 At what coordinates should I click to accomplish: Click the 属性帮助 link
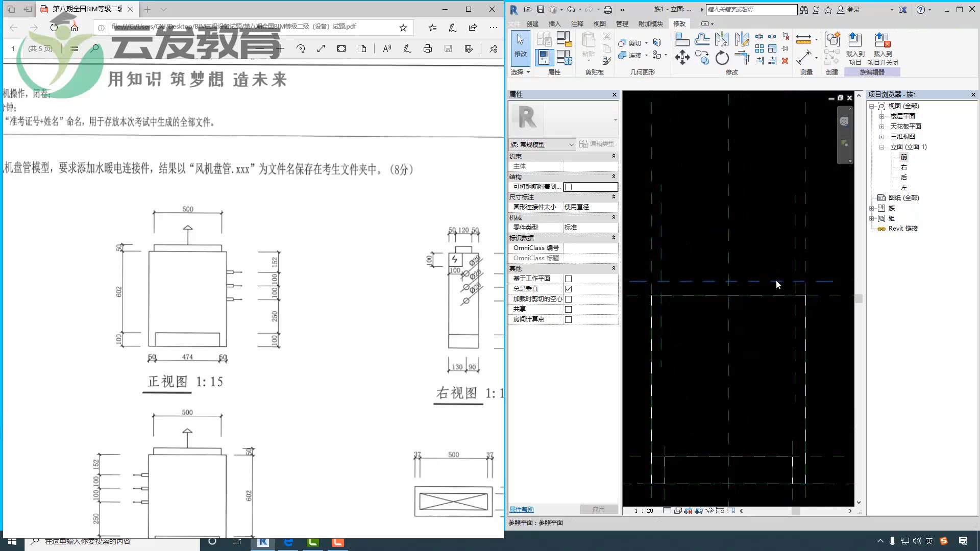click(x=521, y=509)
